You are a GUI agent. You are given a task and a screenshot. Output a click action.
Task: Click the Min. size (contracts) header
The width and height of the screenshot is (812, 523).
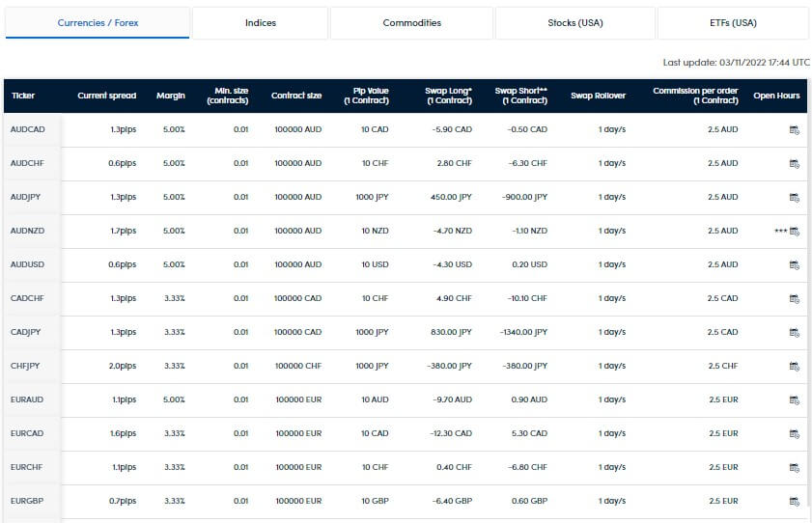228,96
